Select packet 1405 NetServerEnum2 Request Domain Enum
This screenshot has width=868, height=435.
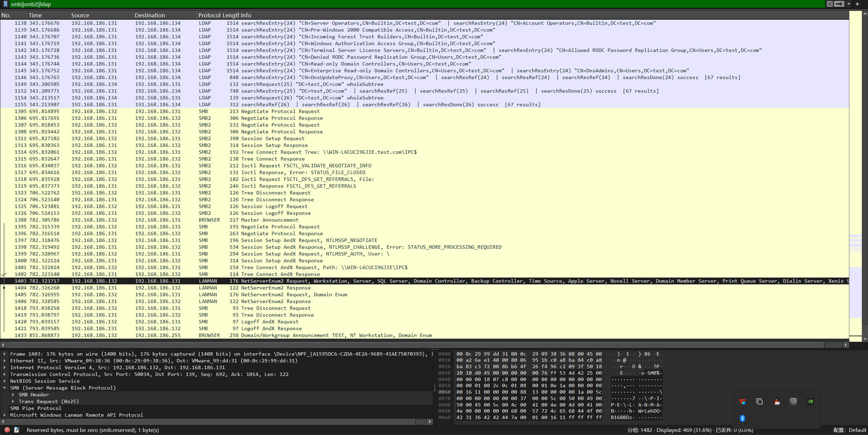(294, 295)
